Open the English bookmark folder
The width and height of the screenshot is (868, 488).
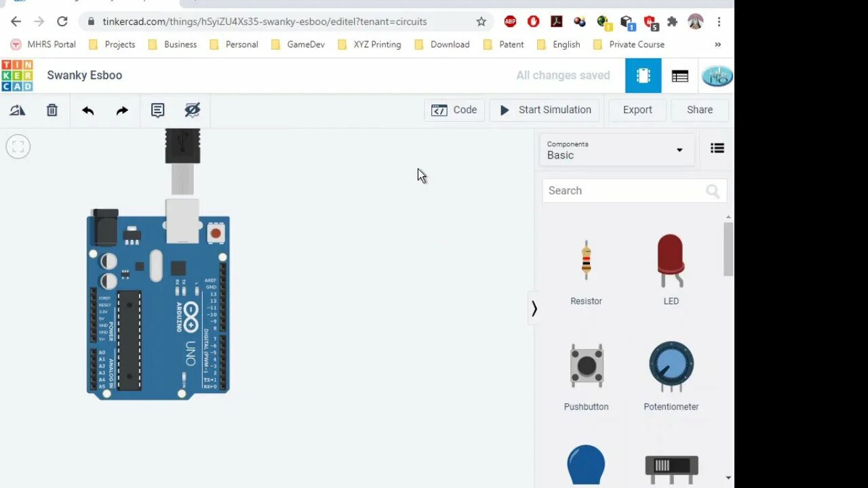pyautogui.click(x=558, y=44)
